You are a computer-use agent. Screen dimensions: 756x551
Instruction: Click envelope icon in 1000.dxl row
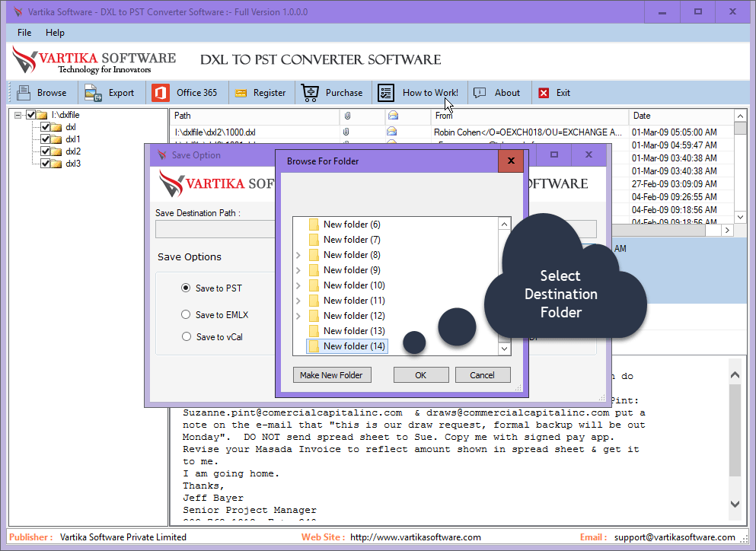coord(391,132)
